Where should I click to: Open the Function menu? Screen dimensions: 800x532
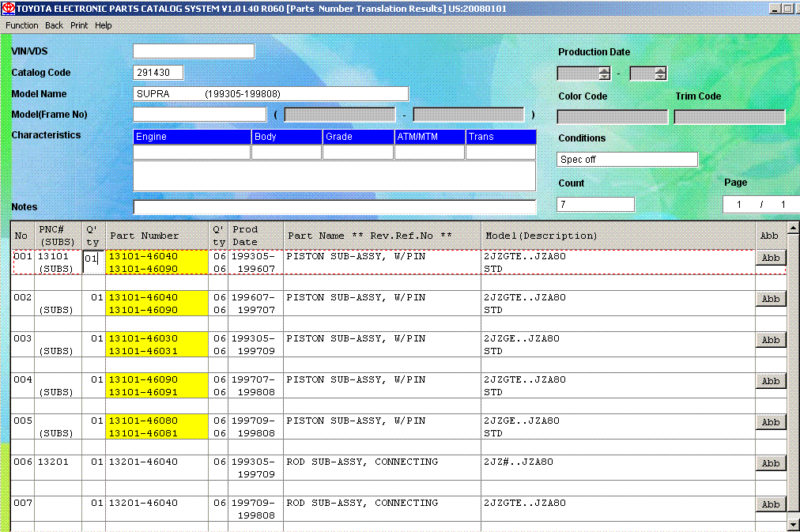(x=22, y=25)
